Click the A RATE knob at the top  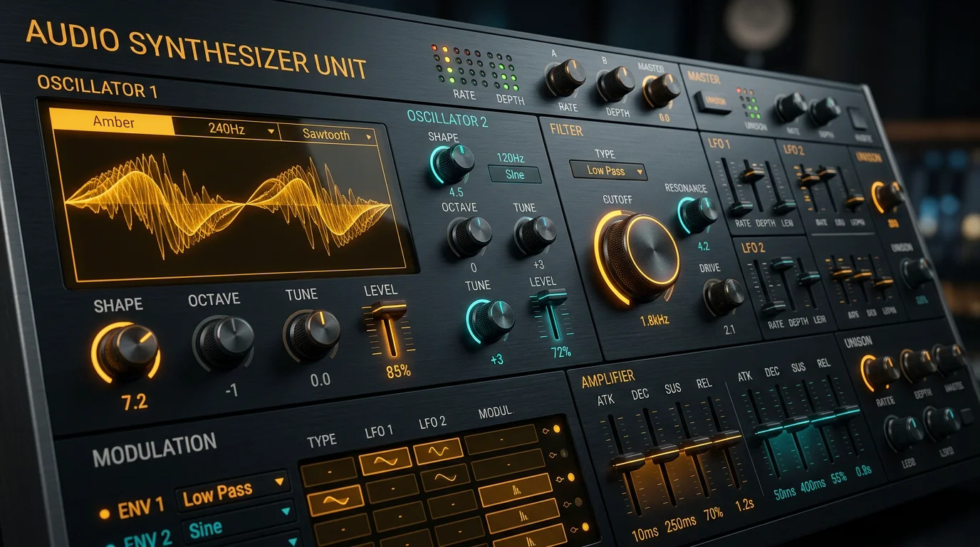[565, 78]
